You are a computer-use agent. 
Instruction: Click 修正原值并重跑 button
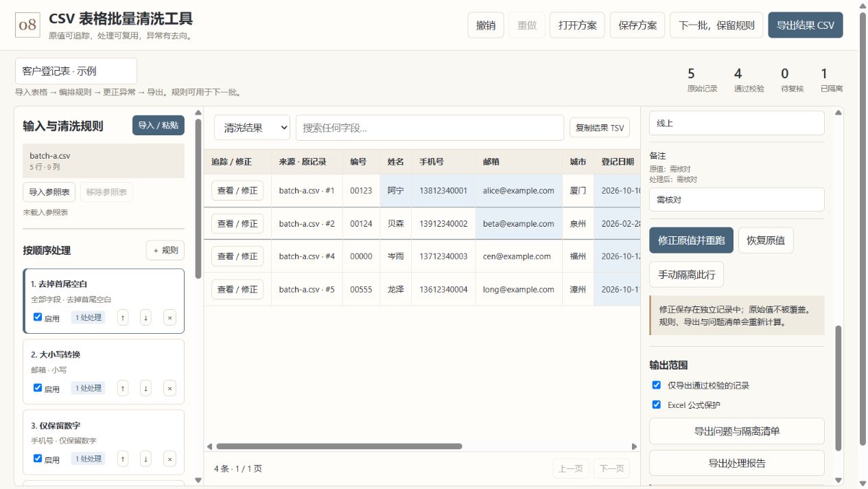point(691,240)
